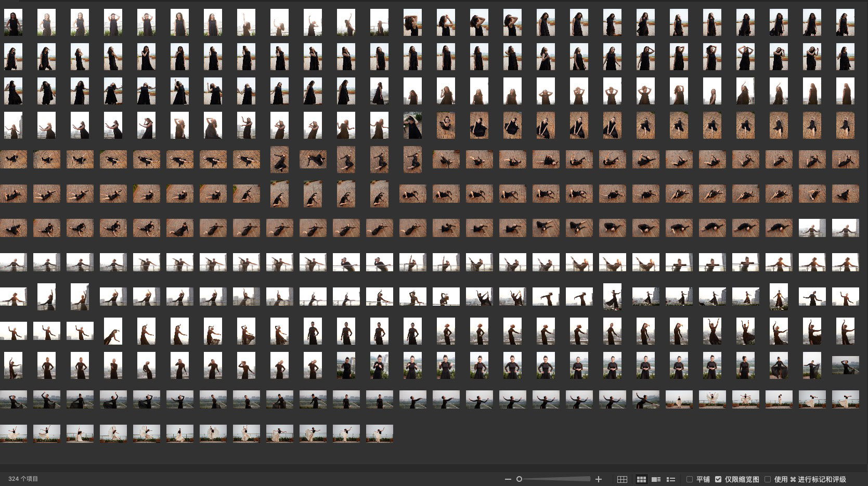Screen dimensions: 868x486
Task: Enable the 平铺 checkbox
Action: click(x=690, y=479)
